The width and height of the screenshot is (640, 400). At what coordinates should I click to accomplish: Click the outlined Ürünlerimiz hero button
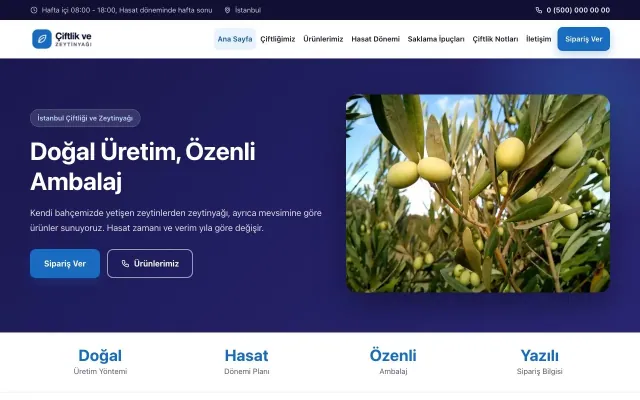tap(150, 264)
